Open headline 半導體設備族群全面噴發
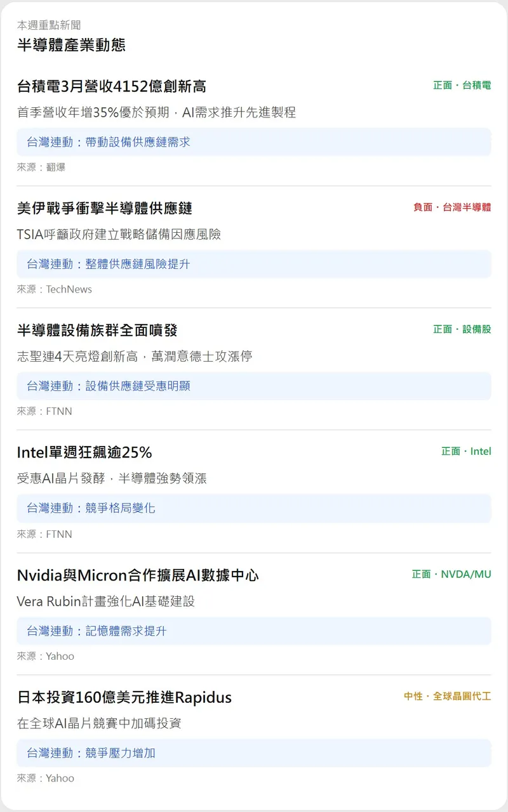Image resolution: width=508 pixels, height=812 pixels. click(97, 330)
